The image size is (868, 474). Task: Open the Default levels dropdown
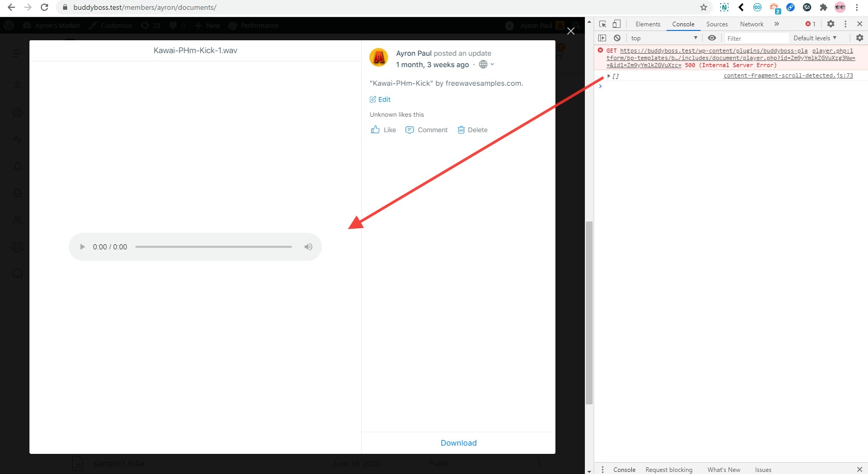click(x=814, y=38)
